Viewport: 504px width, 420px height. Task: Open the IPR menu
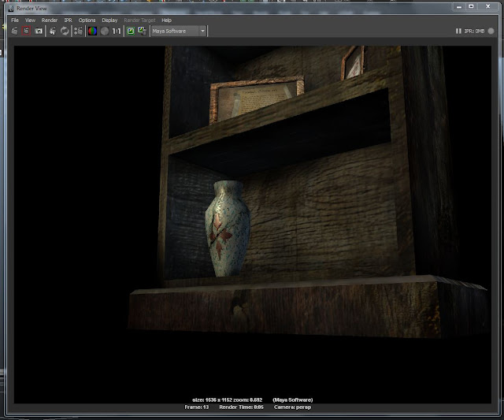point(69,20)
